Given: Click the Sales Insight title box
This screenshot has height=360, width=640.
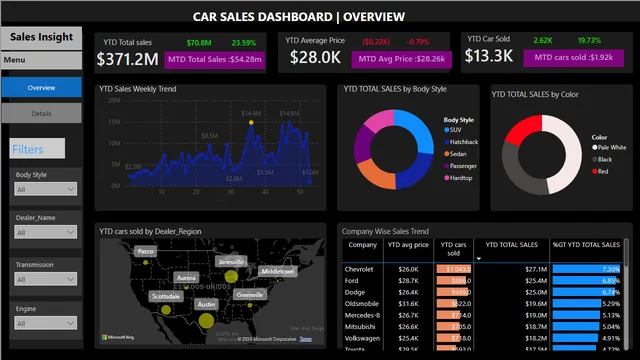Looking at the screenshot, I should [42, 37].
